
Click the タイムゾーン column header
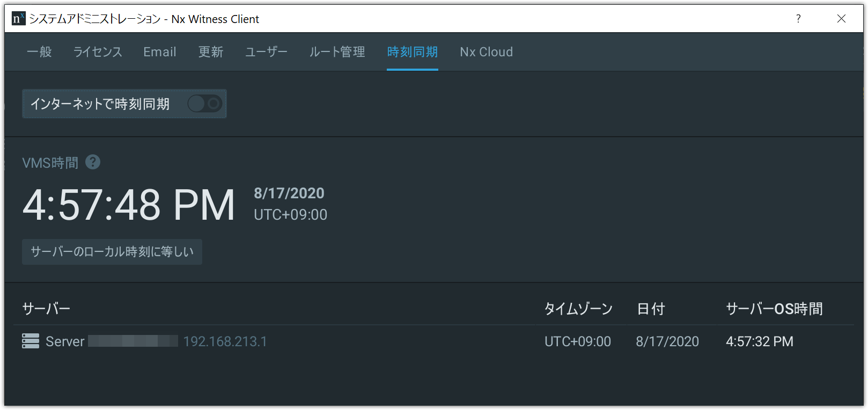pos(578,309)
